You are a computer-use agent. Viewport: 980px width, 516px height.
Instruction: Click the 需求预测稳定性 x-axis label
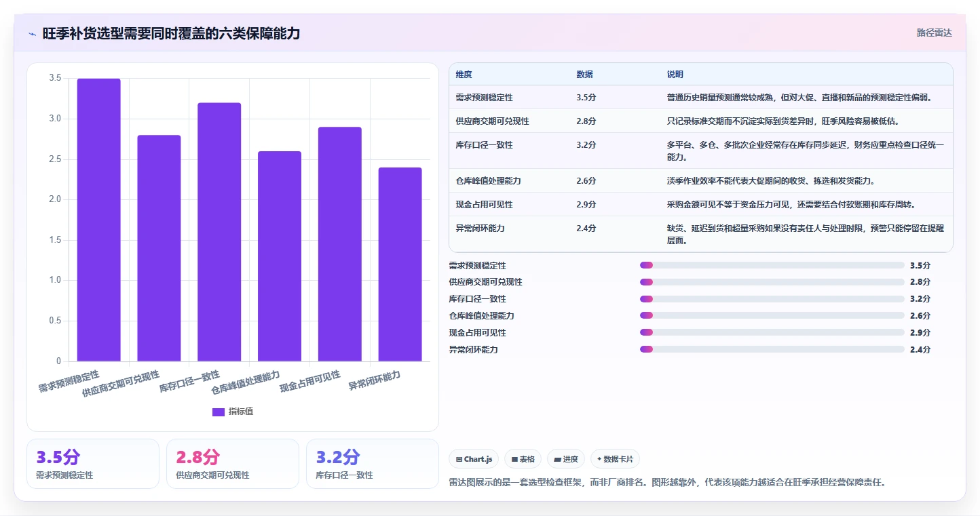(x=69, y=382)
